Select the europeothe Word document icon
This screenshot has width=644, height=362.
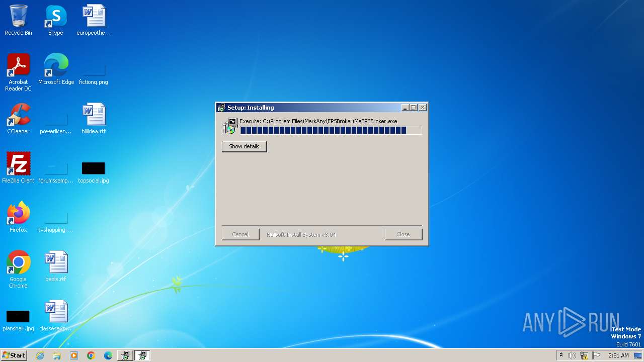pos(94,20)
